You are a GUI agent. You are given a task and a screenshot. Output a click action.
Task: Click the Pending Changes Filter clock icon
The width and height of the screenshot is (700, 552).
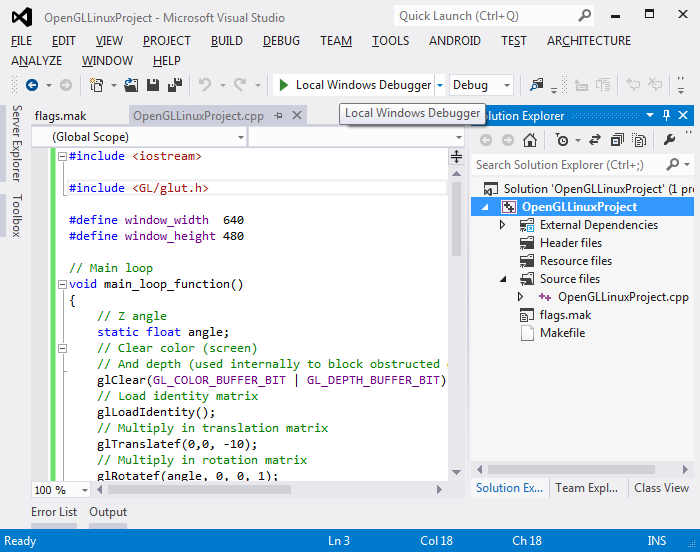click(562, 140)
